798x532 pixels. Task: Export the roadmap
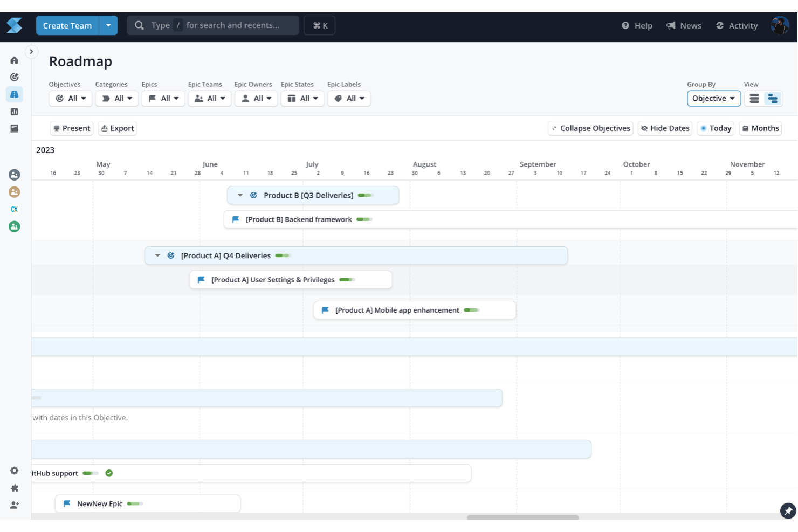117,128
